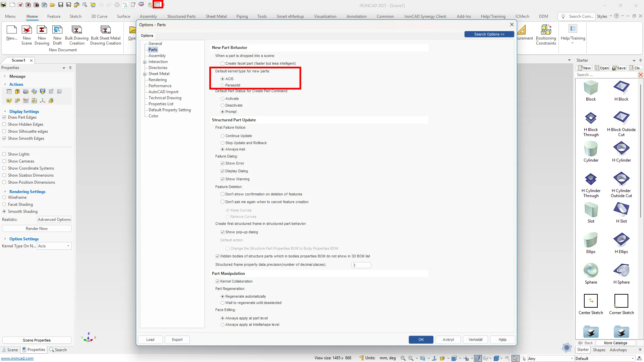Select the H Slot shape
The image size is (644, 362).
621,213
